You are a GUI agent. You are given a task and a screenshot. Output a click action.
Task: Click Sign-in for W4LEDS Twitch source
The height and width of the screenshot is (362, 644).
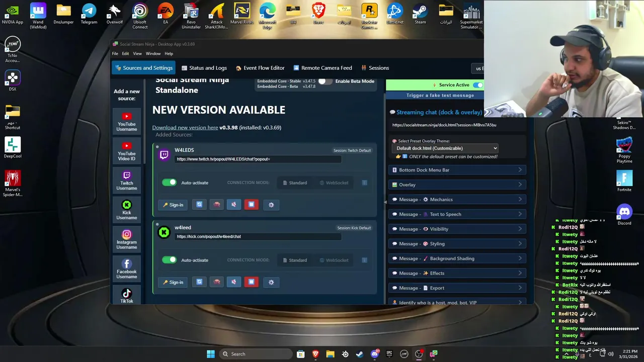click(x=173, y=205)
